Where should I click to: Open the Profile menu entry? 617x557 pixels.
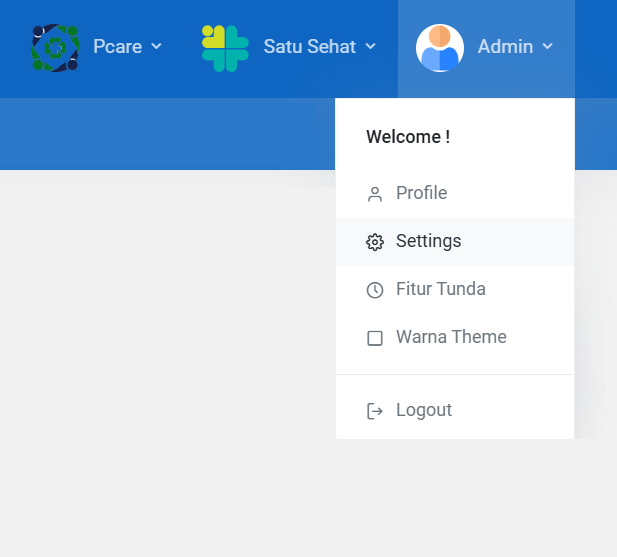coord(455,194)
